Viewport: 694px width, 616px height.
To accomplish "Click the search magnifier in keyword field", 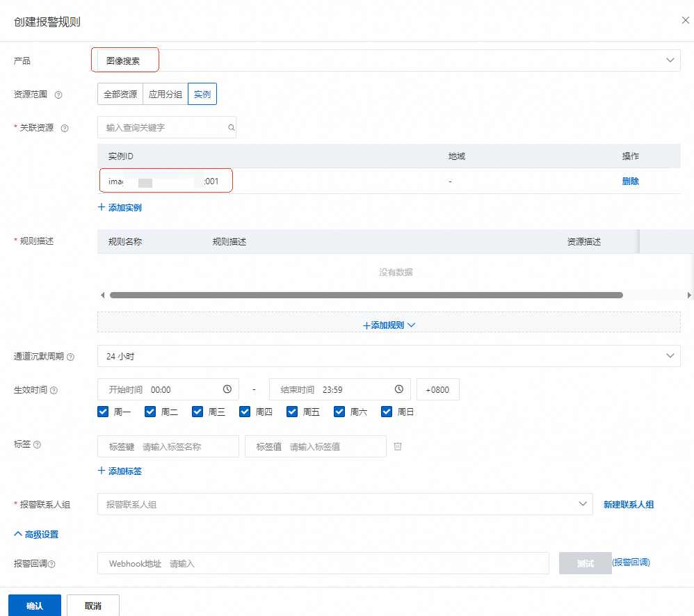I will (x=231, y=127).
